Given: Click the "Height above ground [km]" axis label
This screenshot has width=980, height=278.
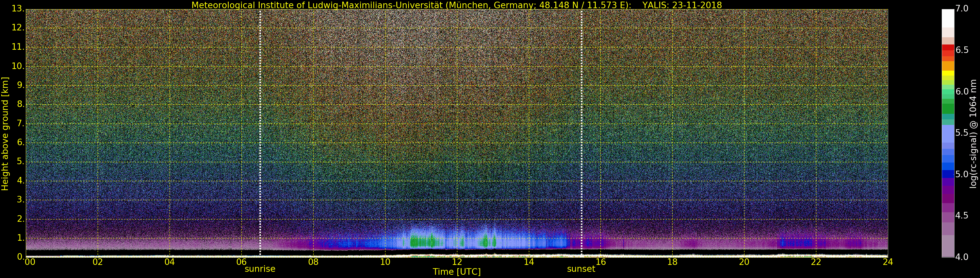Looking at the screenshot, I should (5, 134).
